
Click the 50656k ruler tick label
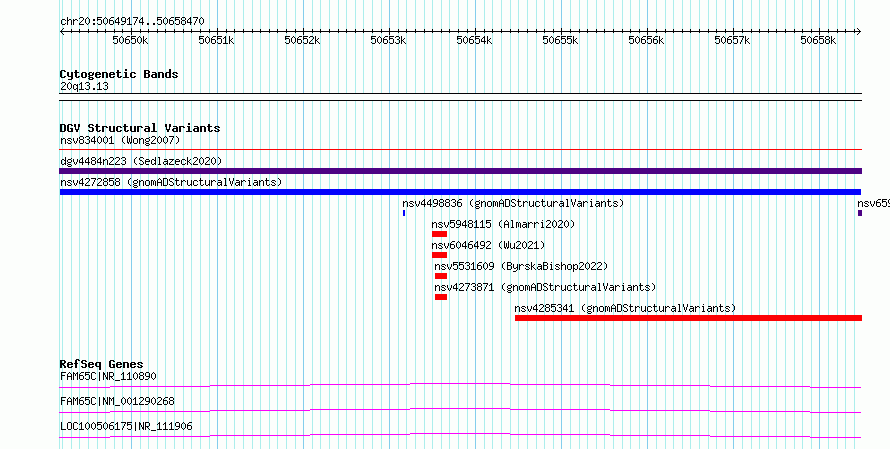click(646, 40)
